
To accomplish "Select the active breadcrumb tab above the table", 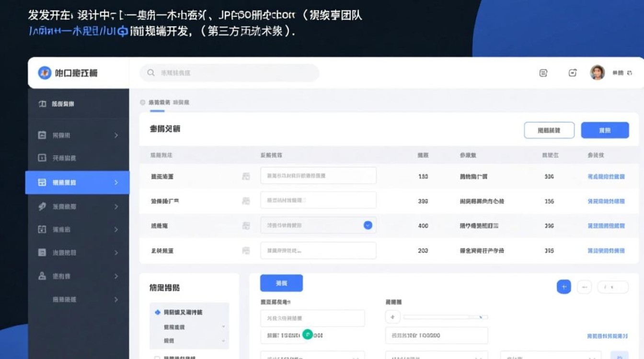I will (x=158, y=102).
